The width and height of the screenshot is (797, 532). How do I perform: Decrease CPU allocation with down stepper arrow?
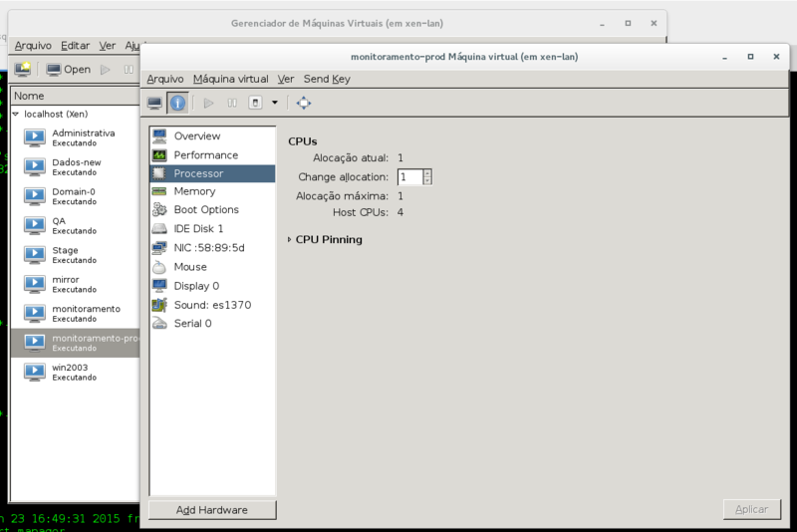tap(427, 181)
